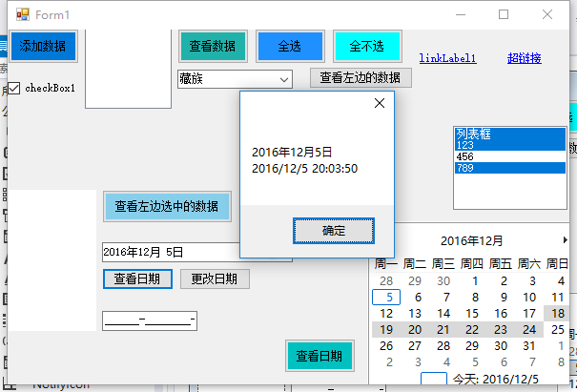Click the masked text input field
This screenshot has height=392, width=577.
pos(150,321)
